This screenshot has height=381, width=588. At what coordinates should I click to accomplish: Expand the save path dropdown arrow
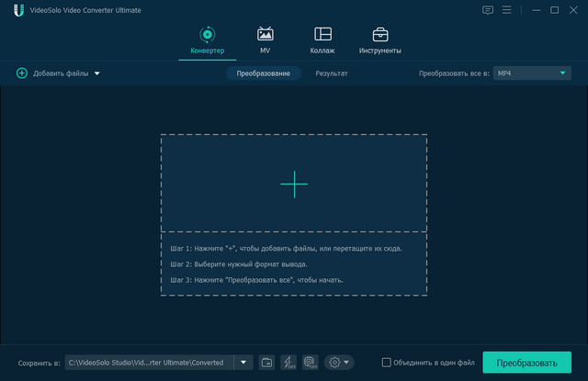[x=243, y=363]
